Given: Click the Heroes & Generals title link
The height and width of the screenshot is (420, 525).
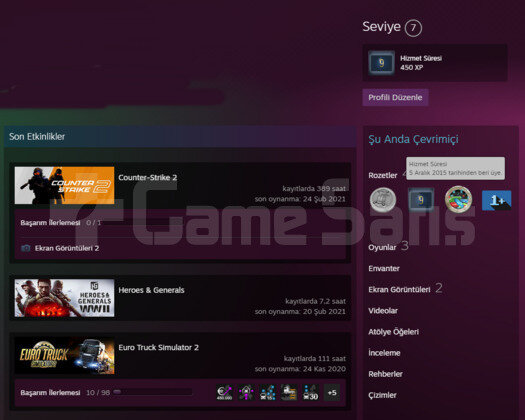Looking at the screenshot, I should [x=151, y=290].
